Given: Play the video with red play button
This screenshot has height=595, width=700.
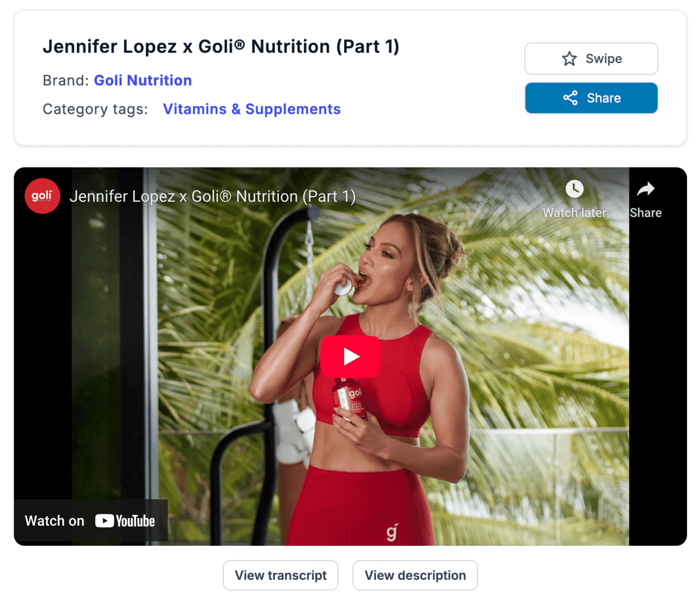Looking at the screenshot, I should point(350,356).
